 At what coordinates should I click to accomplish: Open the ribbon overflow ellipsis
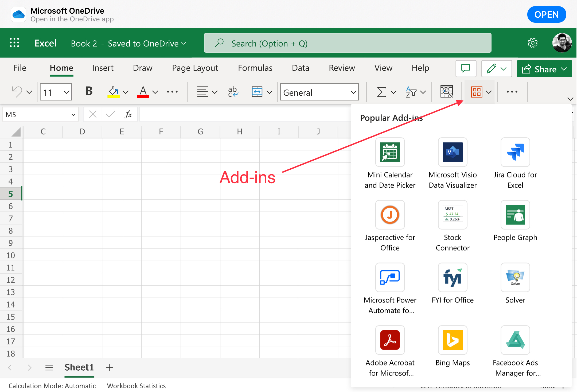click(512, 92)
